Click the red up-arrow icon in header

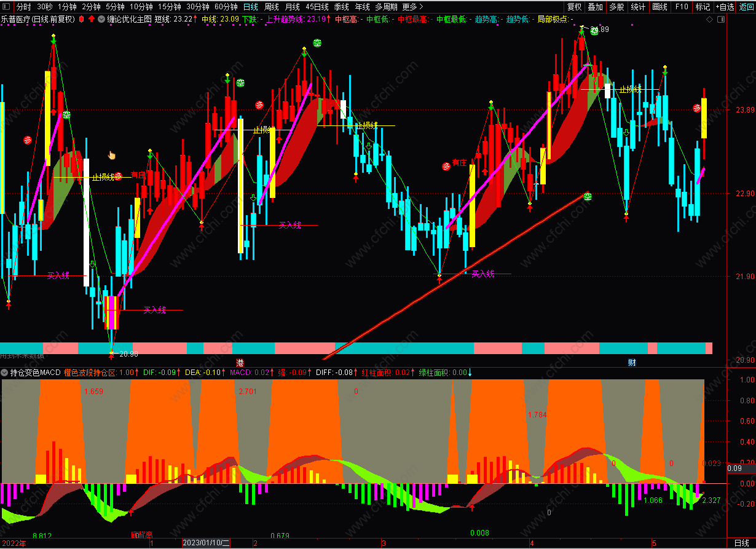pos(92,19)
